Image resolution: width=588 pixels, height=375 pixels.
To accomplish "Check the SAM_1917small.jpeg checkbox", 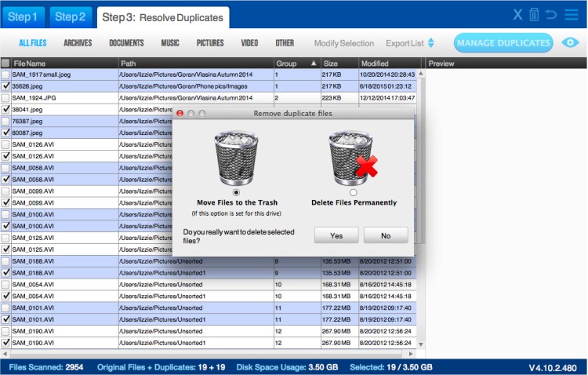I will coord(6,75).
